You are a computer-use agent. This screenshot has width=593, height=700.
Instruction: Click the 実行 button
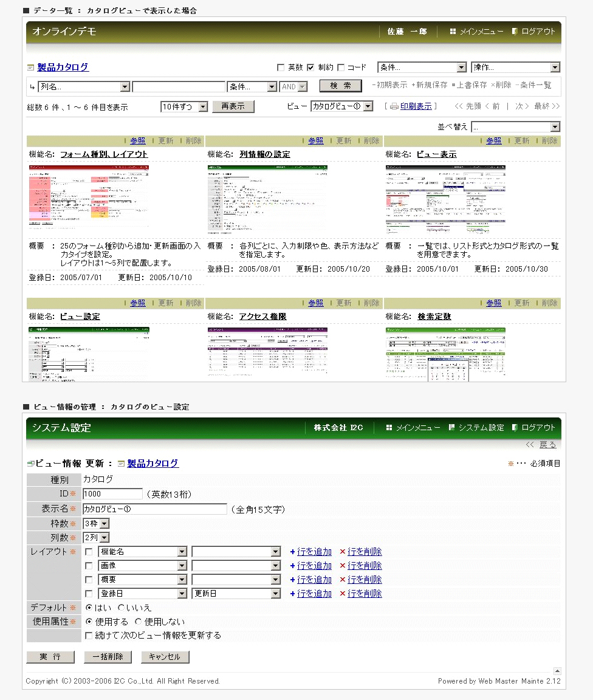50,657
